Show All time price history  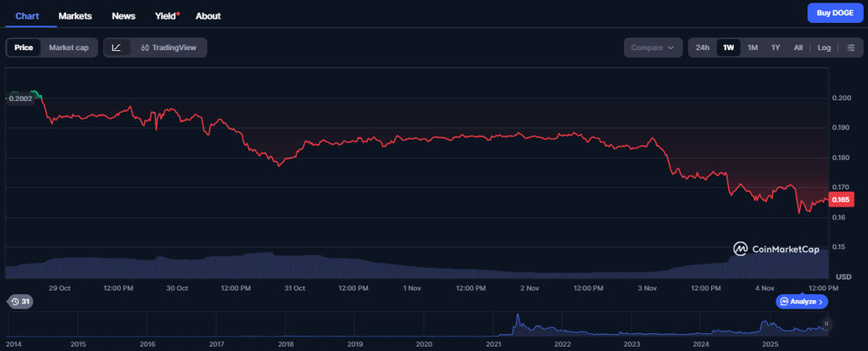pyautogui.click(x=798, y=47)
